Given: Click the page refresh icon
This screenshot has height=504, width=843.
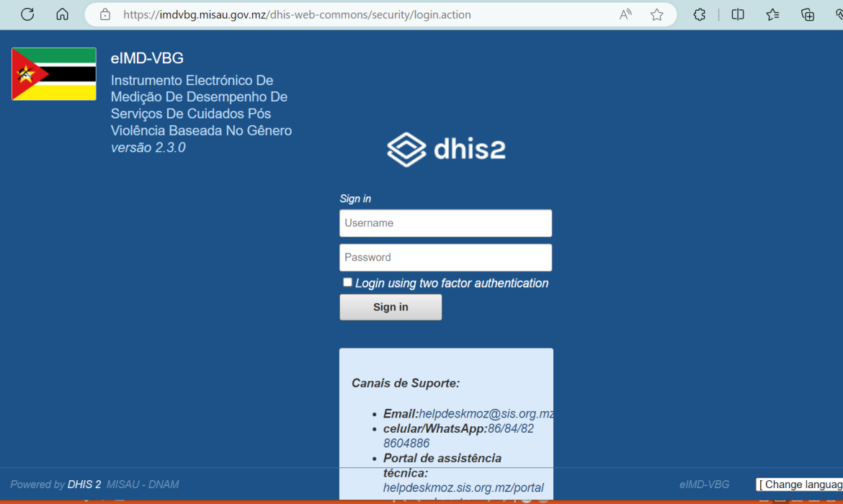Looking at the screenshot, I should [27, 14].
